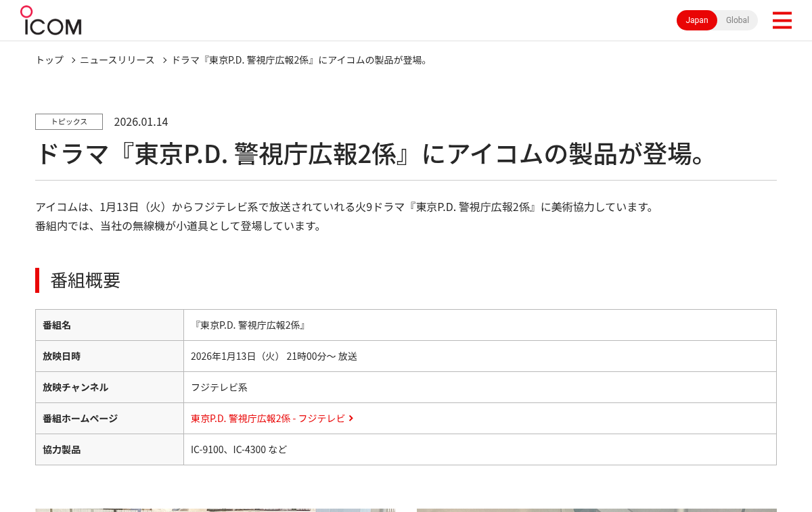Click the current page breadcrumb title
Screen dimensions: 812x512
[300, 60]
